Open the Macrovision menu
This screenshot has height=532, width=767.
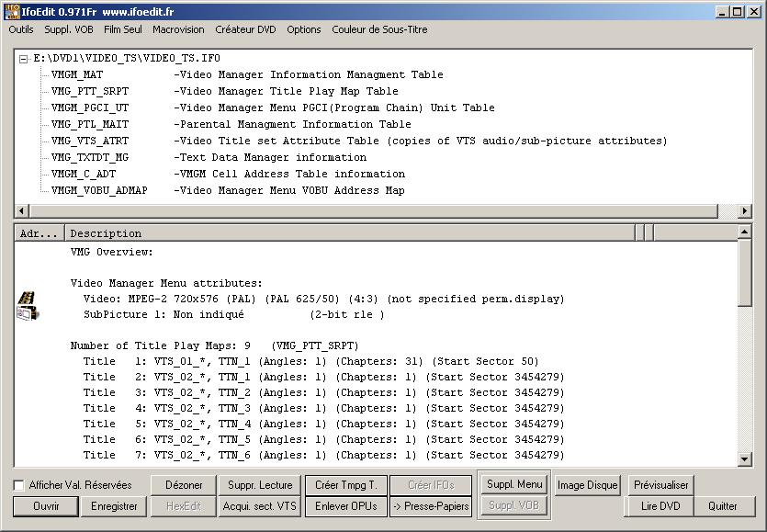(x=178, y=29)
